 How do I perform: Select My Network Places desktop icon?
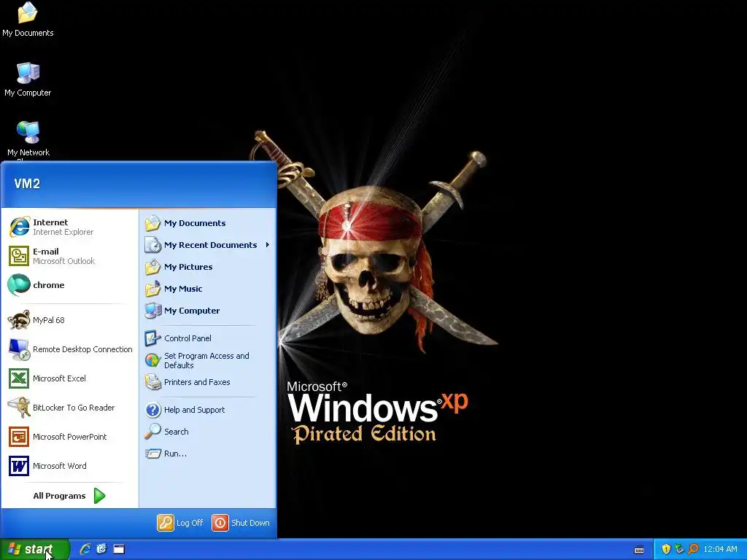coord(28,139)
